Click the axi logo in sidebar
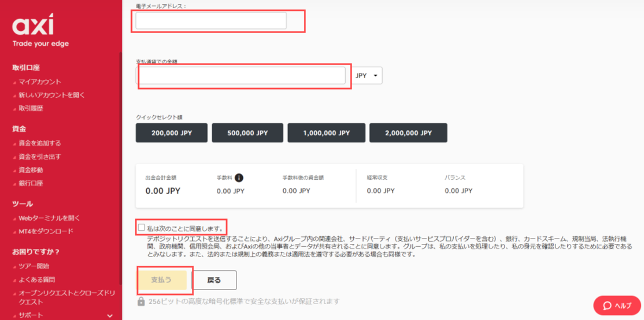Viewport: 644px width, 320px height. pos(33,26)
